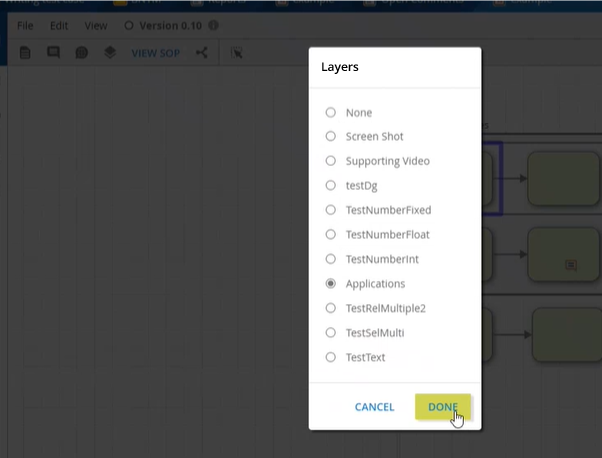Select the Applications radio button
602x458 pixels.
pos(331,284)
